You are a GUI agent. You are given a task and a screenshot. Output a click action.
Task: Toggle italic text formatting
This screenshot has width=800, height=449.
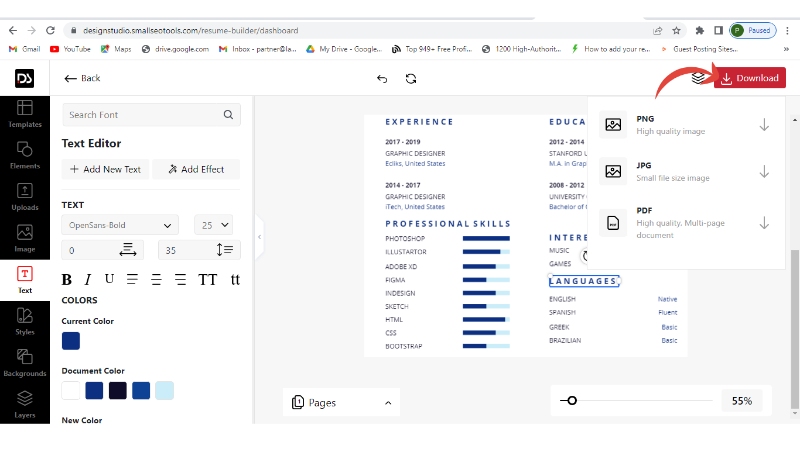pos(88,280)
